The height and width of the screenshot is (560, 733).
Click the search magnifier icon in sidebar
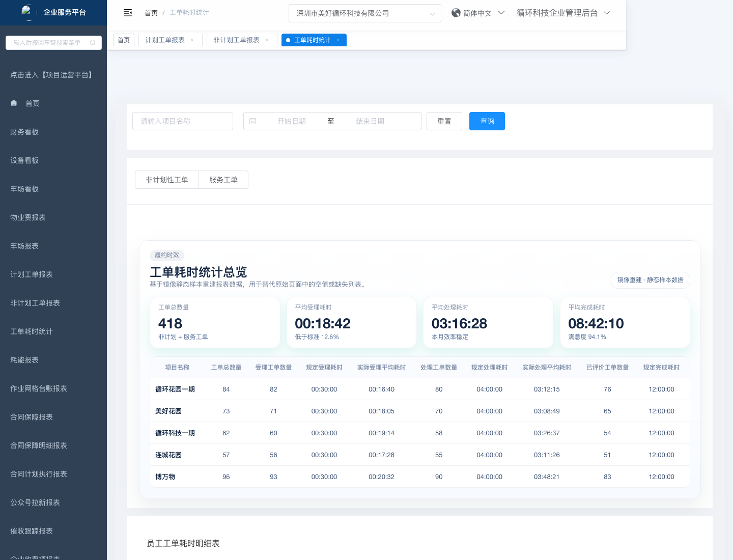click(93, 43)
